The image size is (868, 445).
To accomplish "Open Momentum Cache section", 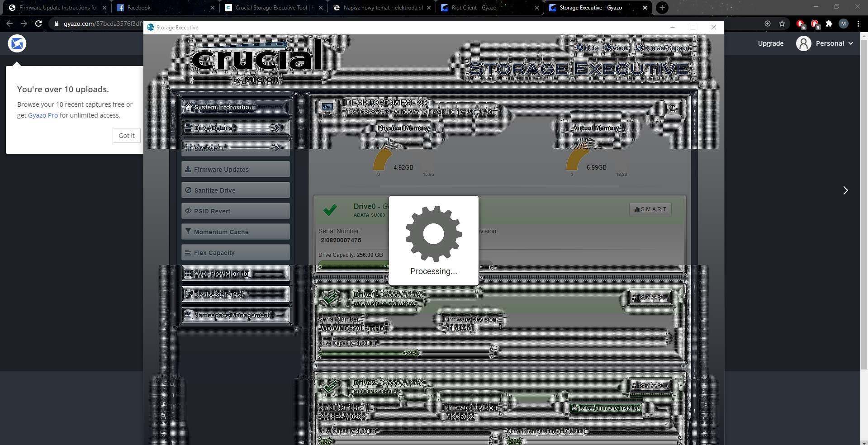I will [x=236, y=232].
